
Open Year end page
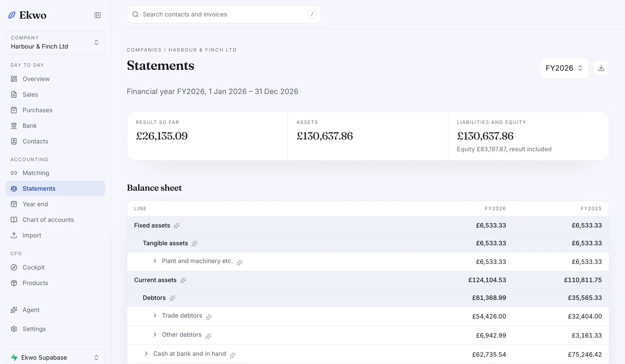click(x=55, y=204)
